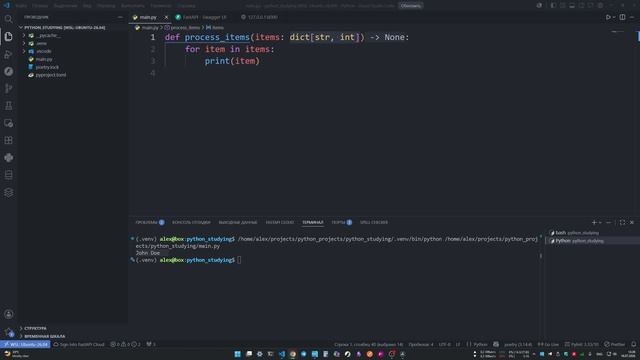Open pyproject.toml in the file tree
This screenshot has width=640, height=360.
tap(50, 75)
